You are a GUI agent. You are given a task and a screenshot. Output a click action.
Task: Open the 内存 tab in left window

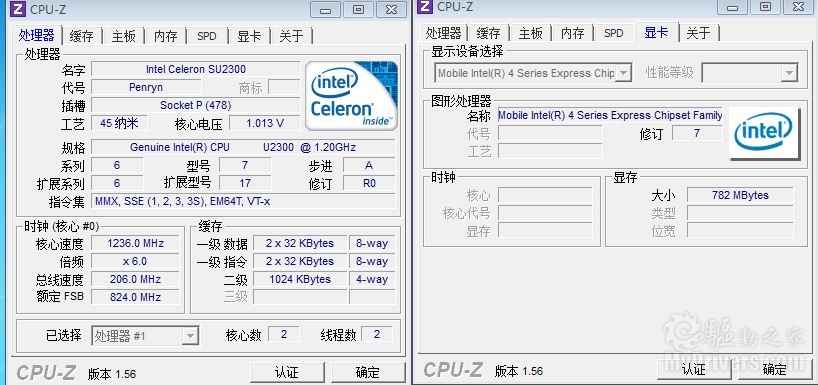coord(165,36)
